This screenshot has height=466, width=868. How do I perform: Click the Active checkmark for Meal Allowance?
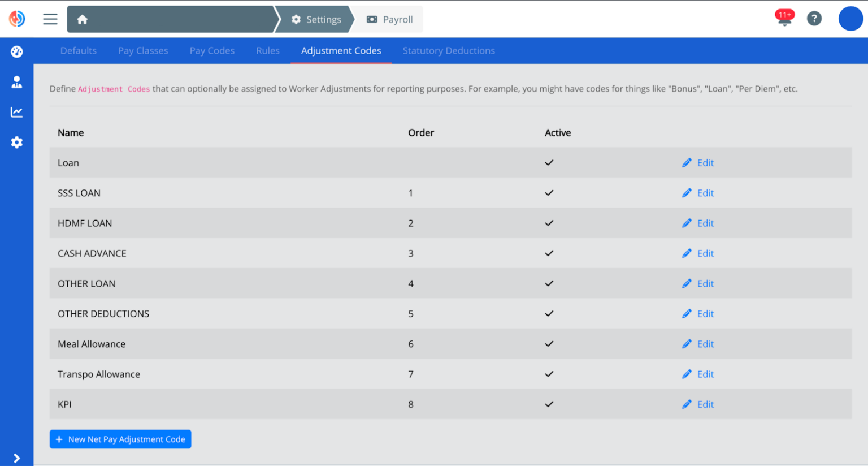click(x=549, y=344)
